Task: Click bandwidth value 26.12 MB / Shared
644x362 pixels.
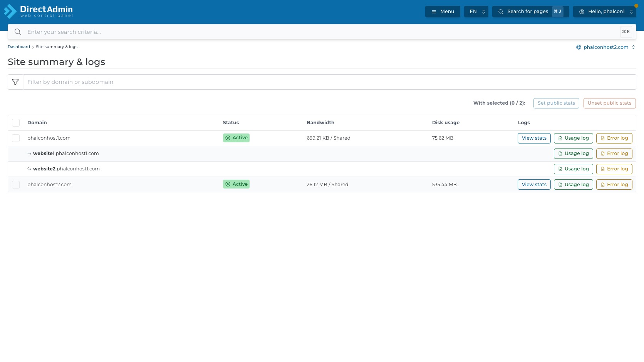Action: click(327, 185)
